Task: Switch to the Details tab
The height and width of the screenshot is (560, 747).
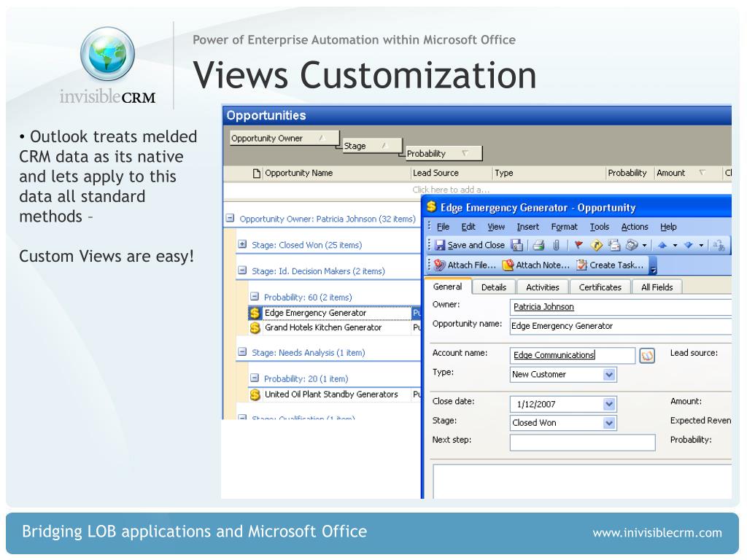Action: point(494,287)
